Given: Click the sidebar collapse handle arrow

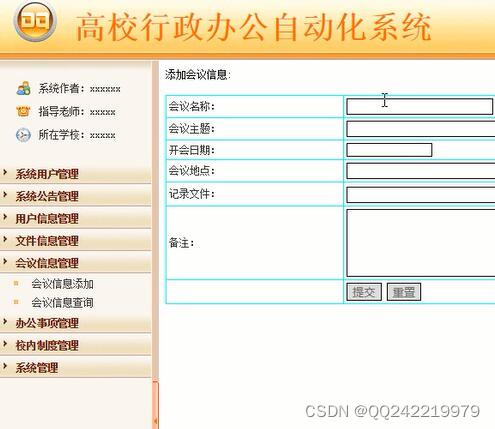Looking at the screenshot, I should pos(155,421).
